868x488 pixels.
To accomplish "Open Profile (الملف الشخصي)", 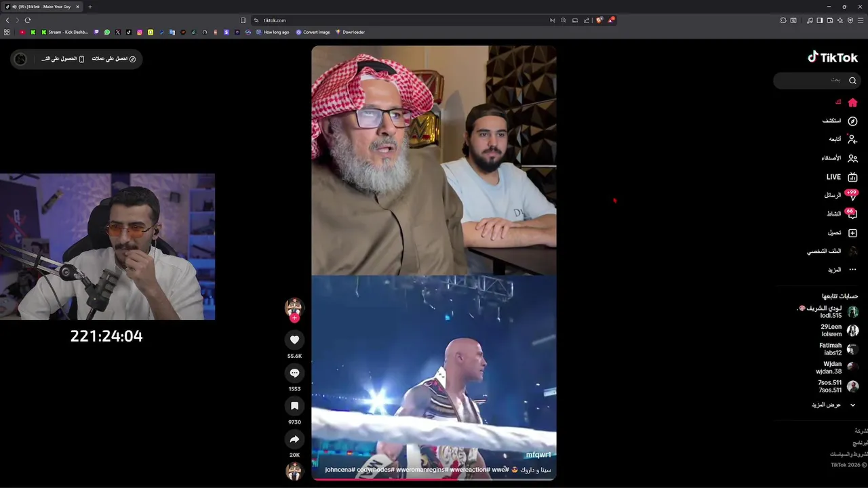I will click(832, 251).
